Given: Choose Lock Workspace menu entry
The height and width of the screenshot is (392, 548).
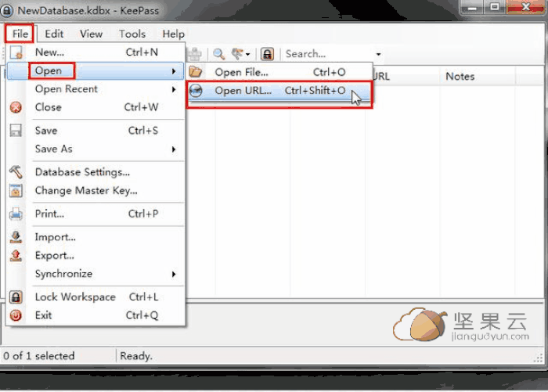Looking at the screenshot, I should pyautogui.click(x=96, y=297).
